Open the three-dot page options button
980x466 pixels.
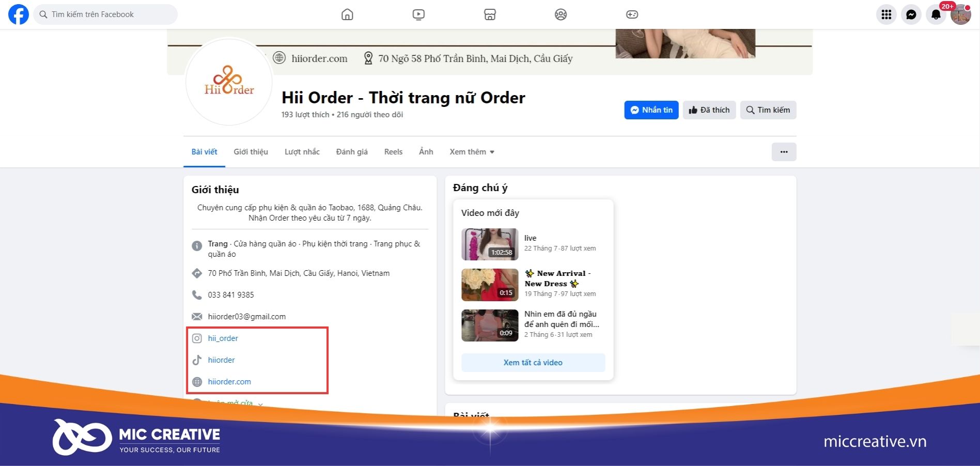click(784, 152)
